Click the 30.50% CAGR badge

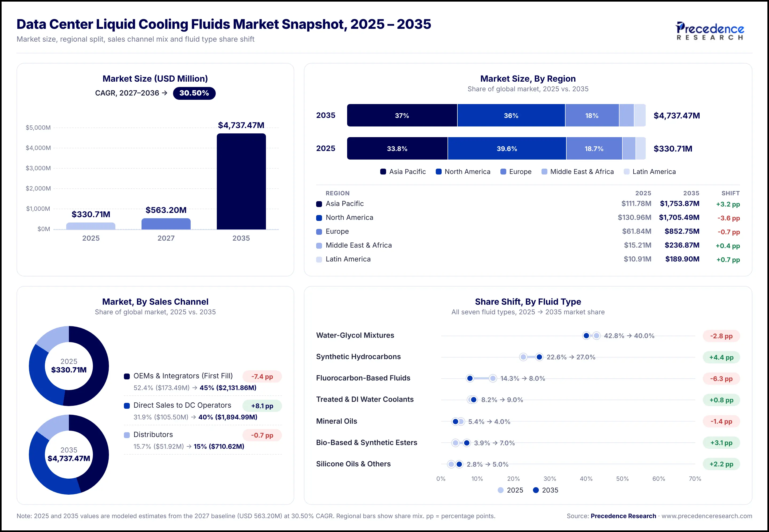[x=194, y=93]
